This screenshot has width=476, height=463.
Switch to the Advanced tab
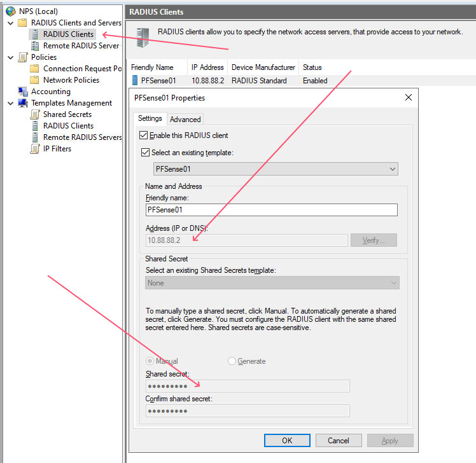pos(185,120)
